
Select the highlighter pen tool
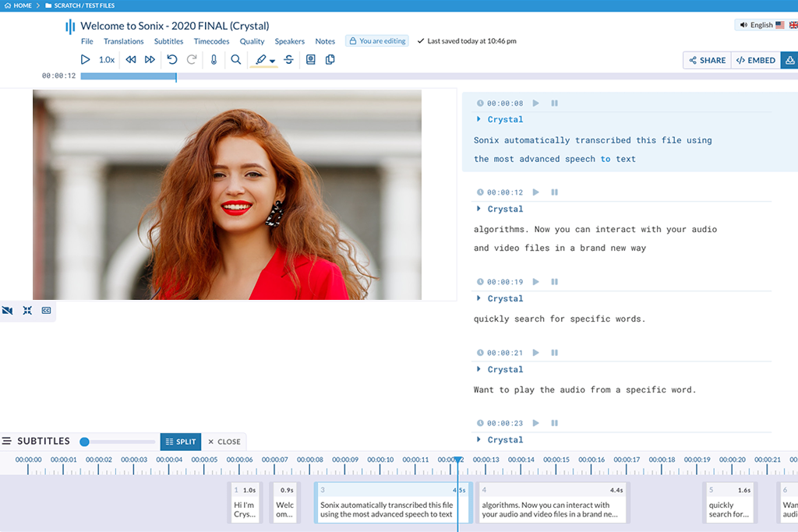(x=260, y=59)
